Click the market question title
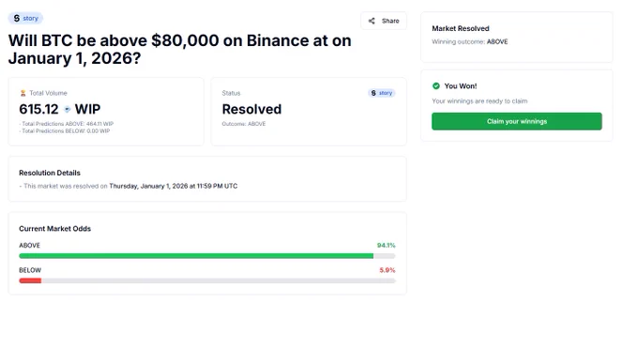Image resolution: width=638 pixels, height=364 pixels. 179,49
